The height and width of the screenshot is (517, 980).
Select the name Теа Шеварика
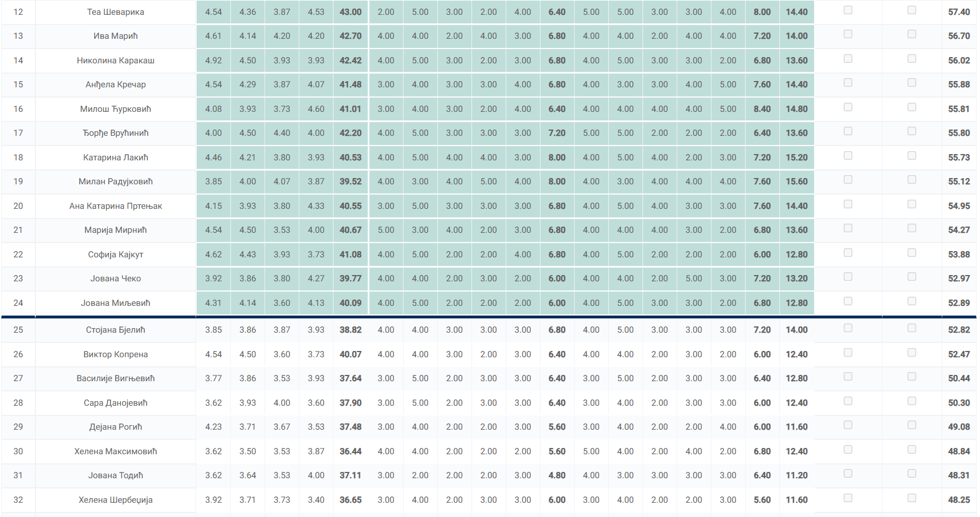point(116,12)
